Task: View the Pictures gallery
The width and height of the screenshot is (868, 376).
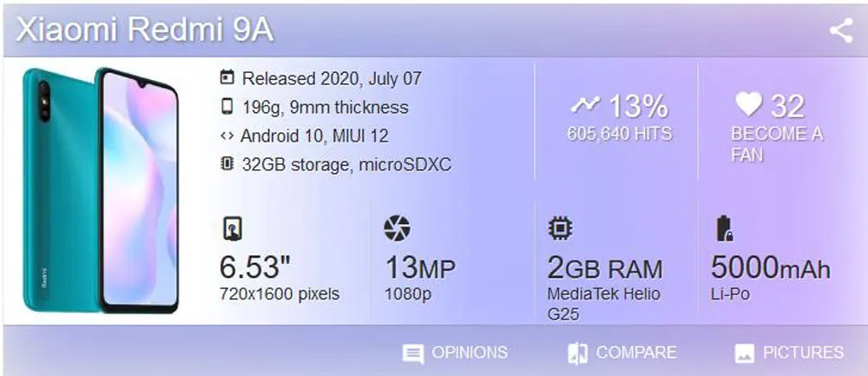Action: pyautogui.click(x=788, y=353)
